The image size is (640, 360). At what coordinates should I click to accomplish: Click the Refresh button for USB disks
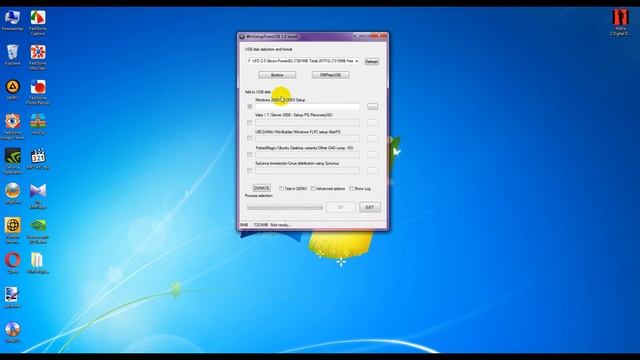pos(371,62)
